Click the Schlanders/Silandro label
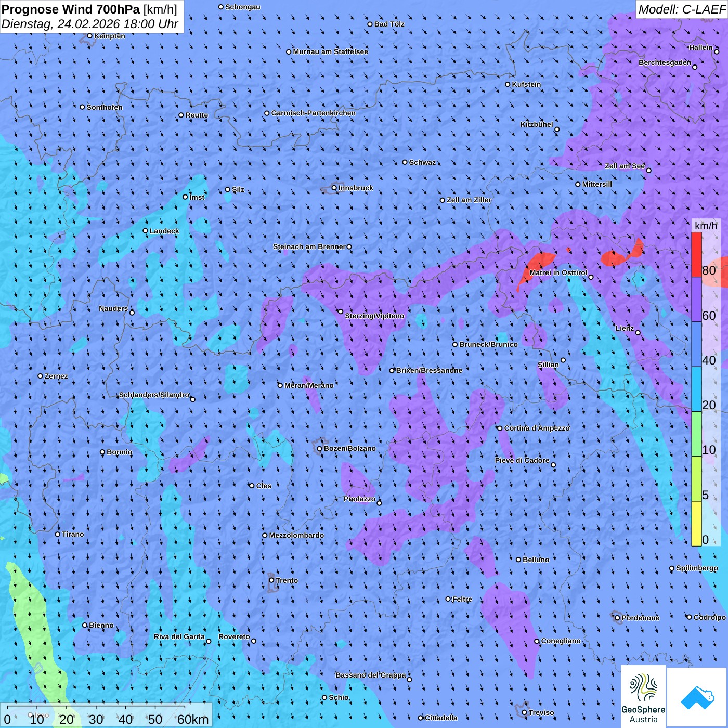The height and width of the screenshot is (728, 728). 154,395
